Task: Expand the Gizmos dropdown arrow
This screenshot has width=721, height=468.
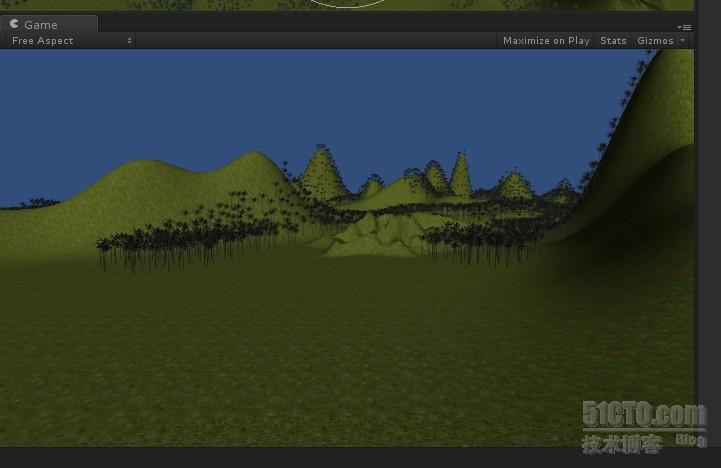Action: tap(683, 41)
